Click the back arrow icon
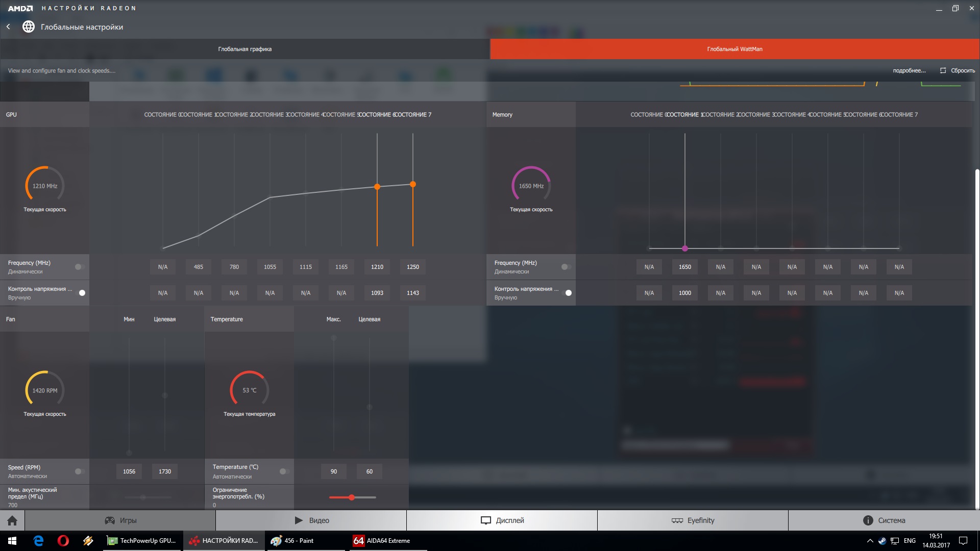This screenshot has width=980, height=551. click(x=8, y=27)
